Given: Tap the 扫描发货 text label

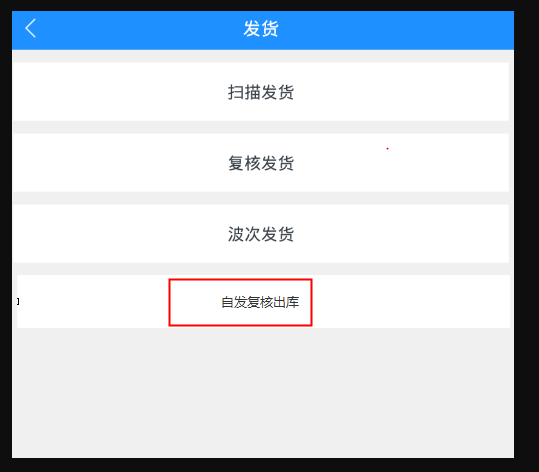Looking at the screenshot, I should (261, 92).
